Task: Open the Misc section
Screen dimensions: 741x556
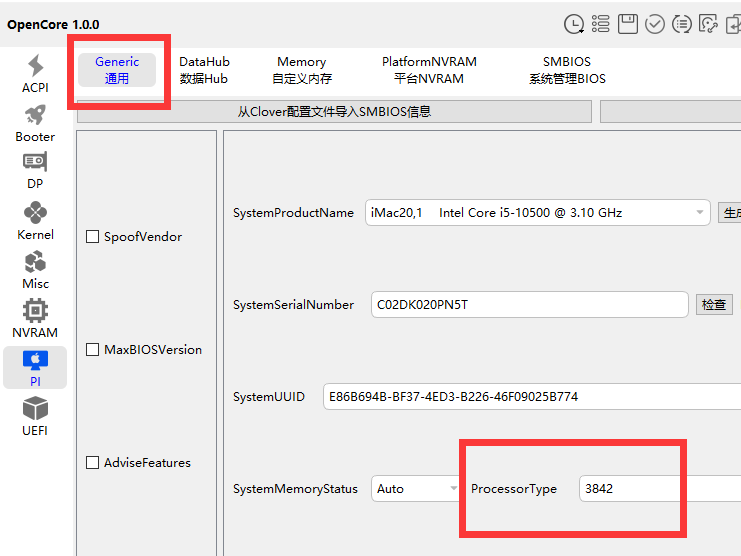Action: [35, 270]
